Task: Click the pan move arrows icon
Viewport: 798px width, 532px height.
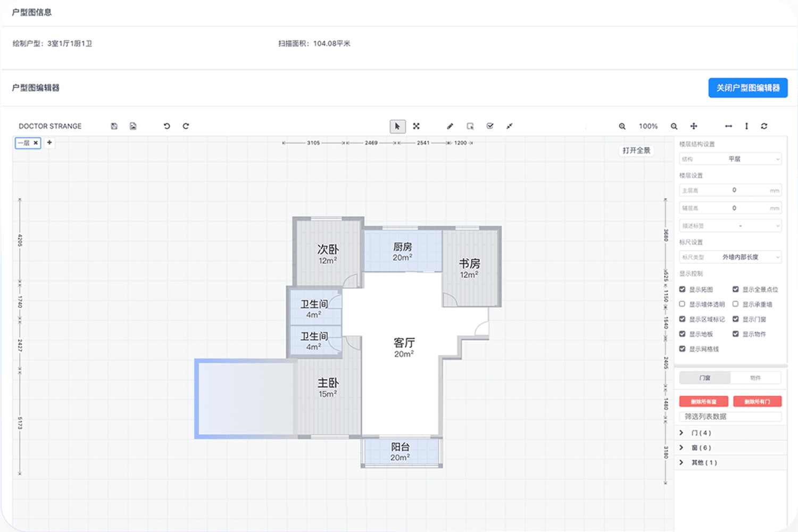Action: pos(694,126)
